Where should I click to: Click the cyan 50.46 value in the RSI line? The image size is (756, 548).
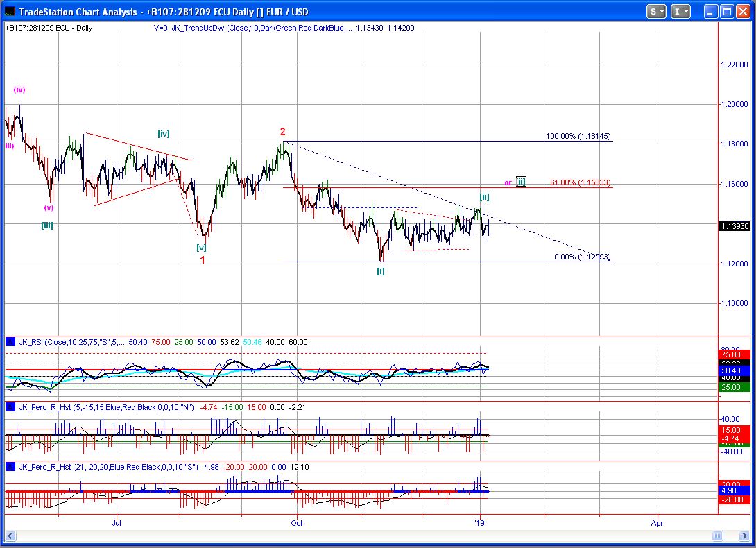pyautogui.click(x=252, y=342)
